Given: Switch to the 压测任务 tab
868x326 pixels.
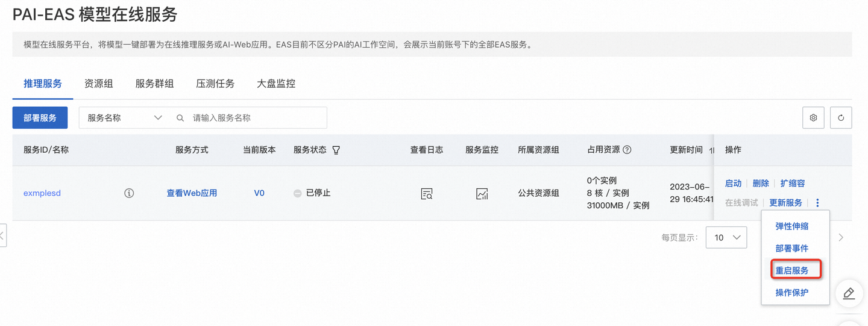Looking at the screenshot, I should [x=215, y=84].
